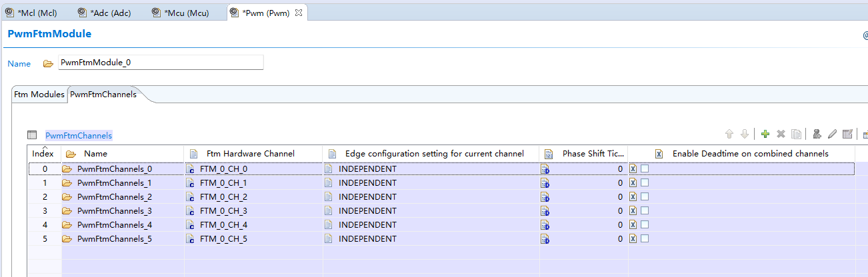Click the PwmFtmModule title heading
Viewport: 868px width, 277px height.
(x=49, y=34)
